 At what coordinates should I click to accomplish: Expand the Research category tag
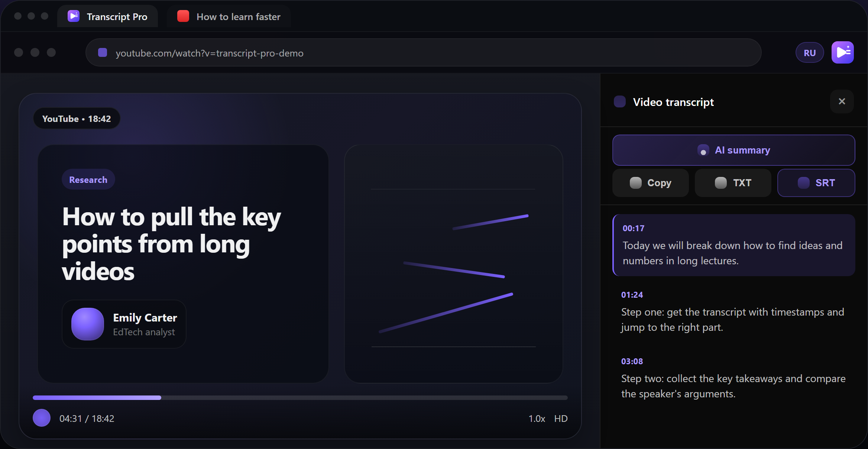[x=88, y=179]
